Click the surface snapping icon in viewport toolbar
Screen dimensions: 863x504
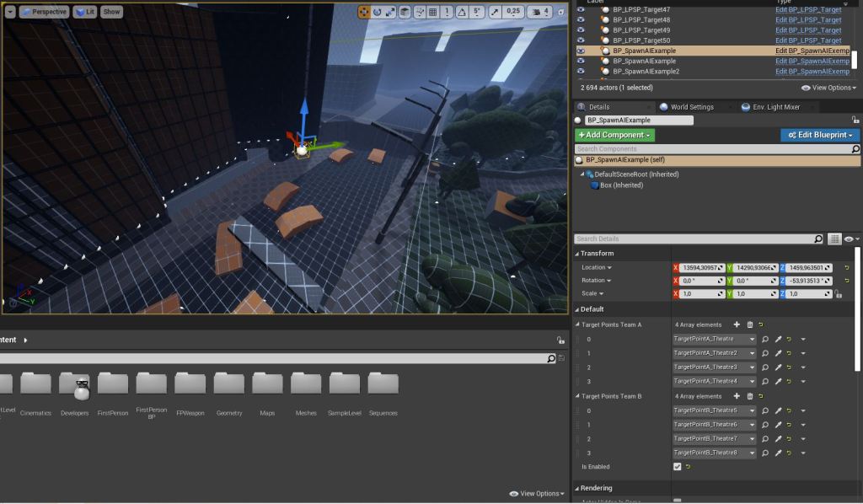(x=419, y=13)
